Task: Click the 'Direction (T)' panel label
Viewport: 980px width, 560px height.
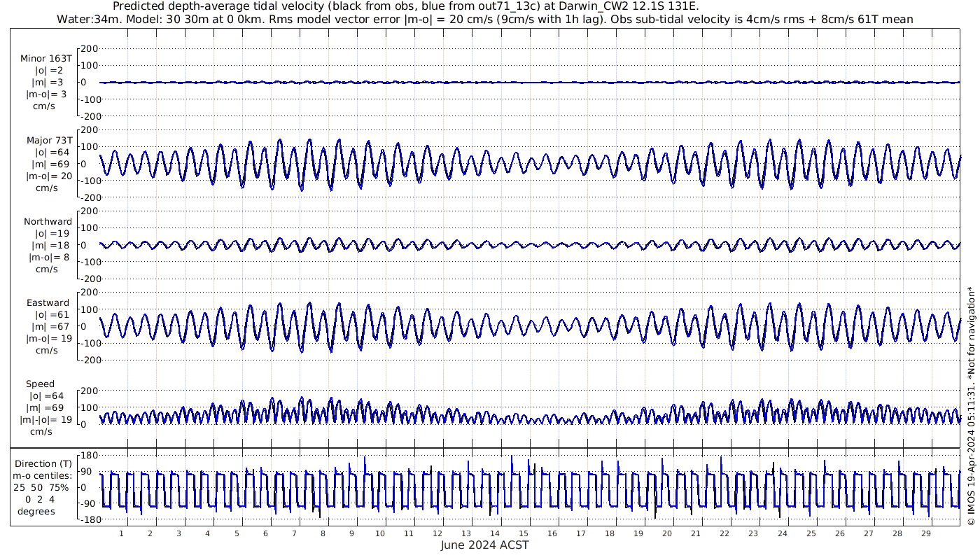Action: (43, 463)
